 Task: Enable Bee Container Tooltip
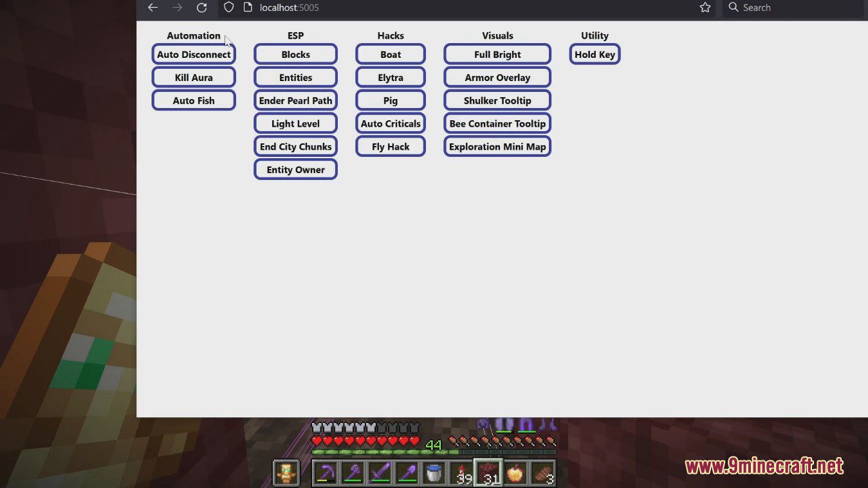pos(497,124)
